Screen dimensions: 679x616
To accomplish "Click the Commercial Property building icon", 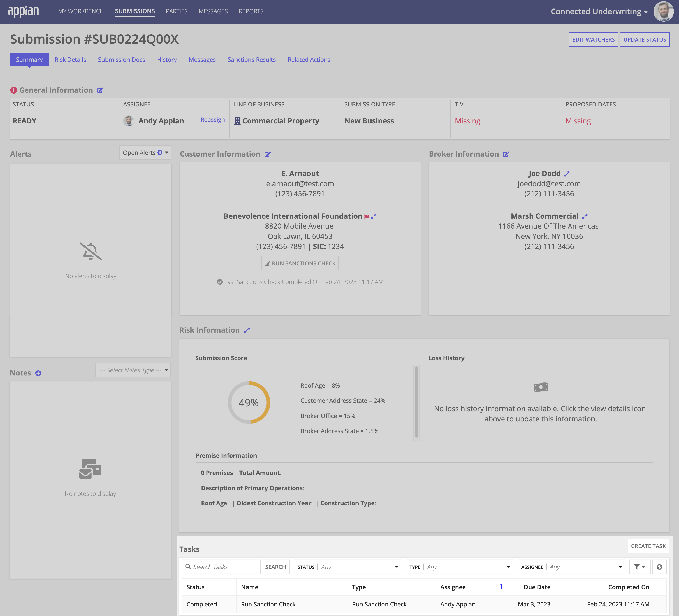I will tap(237, 121).
